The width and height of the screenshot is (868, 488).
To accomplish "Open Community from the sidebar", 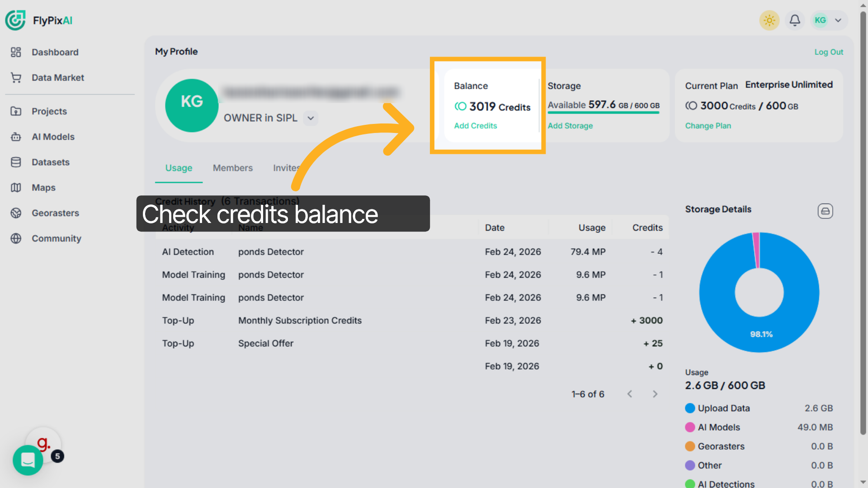I will pos(56,238).
